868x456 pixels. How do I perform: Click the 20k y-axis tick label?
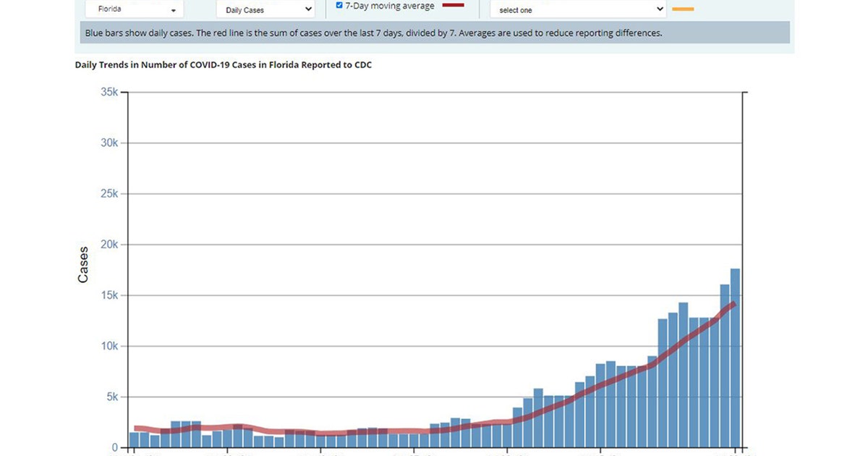pos(109,245)
